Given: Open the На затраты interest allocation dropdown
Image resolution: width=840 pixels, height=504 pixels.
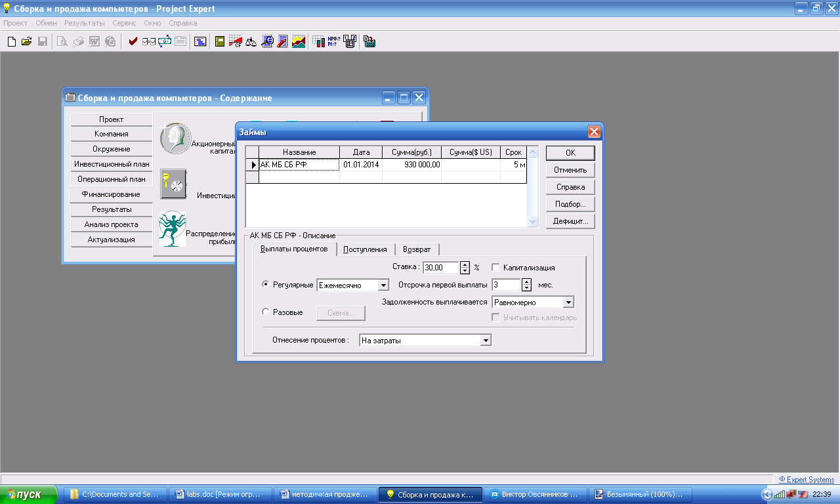Looking at the screenshot, I should coord(485,341).
